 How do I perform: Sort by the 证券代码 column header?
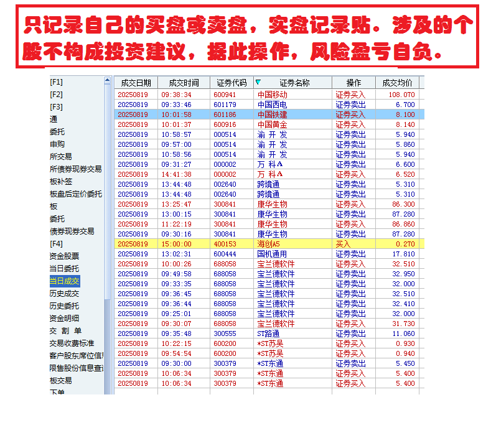pos(232,83)
